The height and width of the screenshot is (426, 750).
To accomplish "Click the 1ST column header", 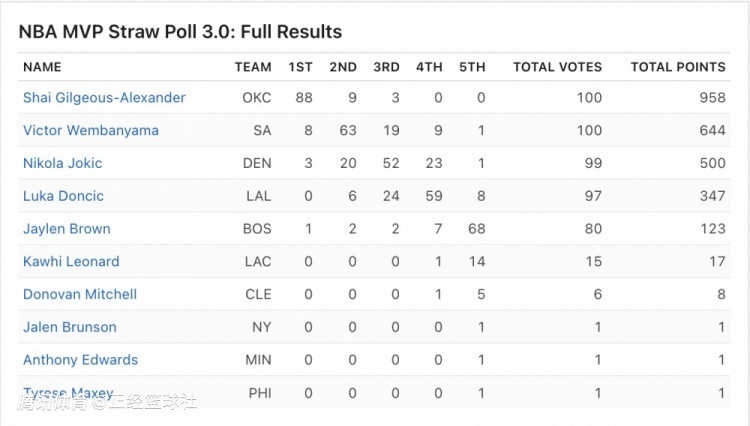I will pyautogui.click(x=300, y=67).
